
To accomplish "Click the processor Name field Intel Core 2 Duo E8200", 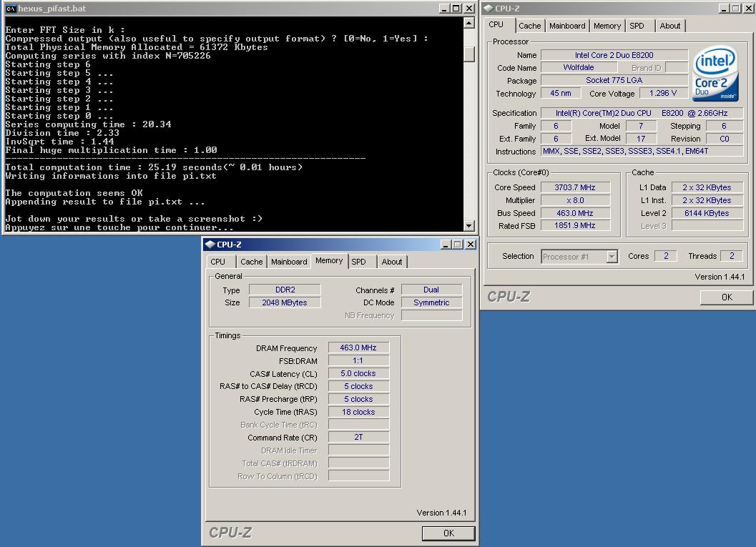I will [x=614, y=55].
